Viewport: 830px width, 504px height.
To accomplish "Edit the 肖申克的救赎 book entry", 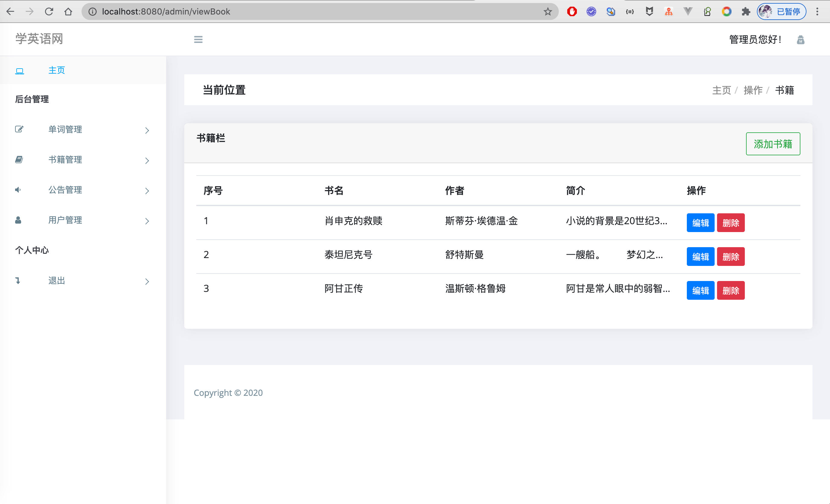I will [x=700, y=223].
